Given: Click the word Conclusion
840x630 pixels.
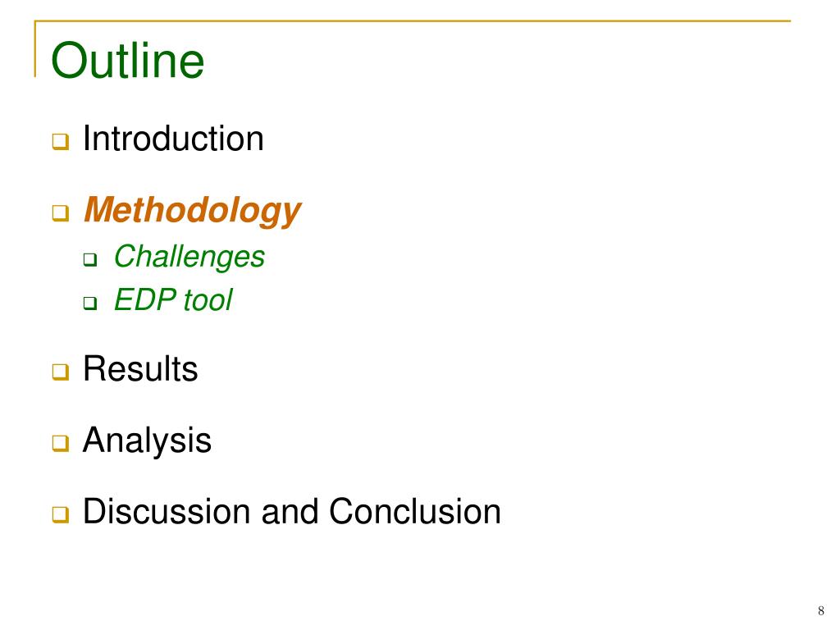Looking at the screenshot, I should click(415, 511).
